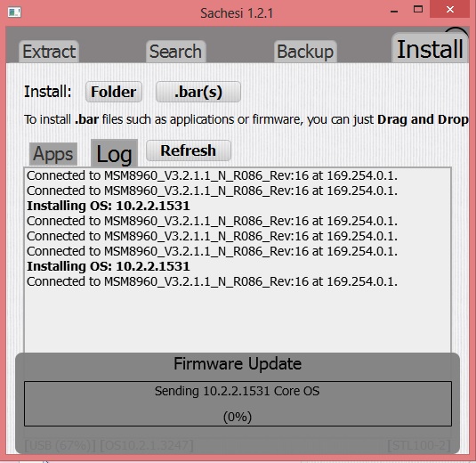Go to the Backup tab

pyautogui.click(x=305, y=52)
